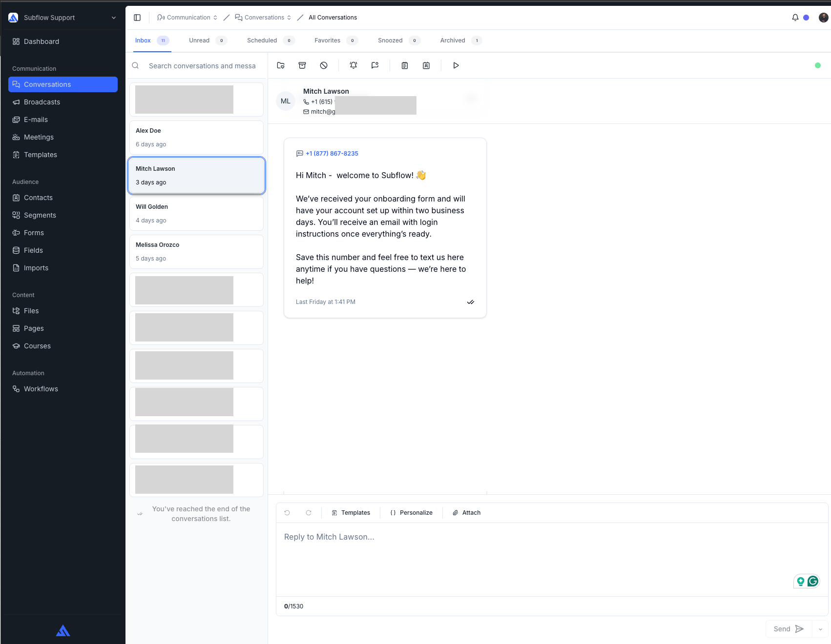Redo in the reply editor
Screen dimensions: 831x644
pos(309,513)
